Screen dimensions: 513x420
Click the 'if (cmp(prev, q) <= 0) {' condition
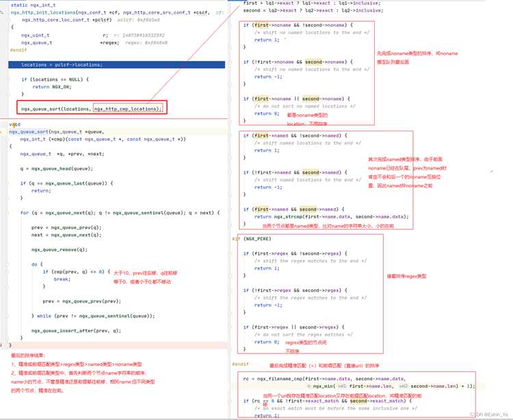76,272
